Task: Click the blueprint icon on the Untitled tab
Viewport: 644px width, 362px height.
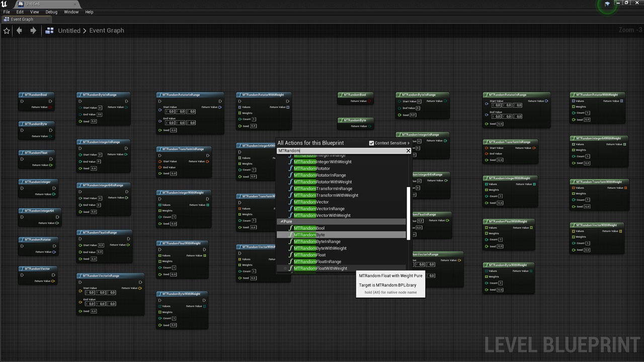Action: [20, 4]
